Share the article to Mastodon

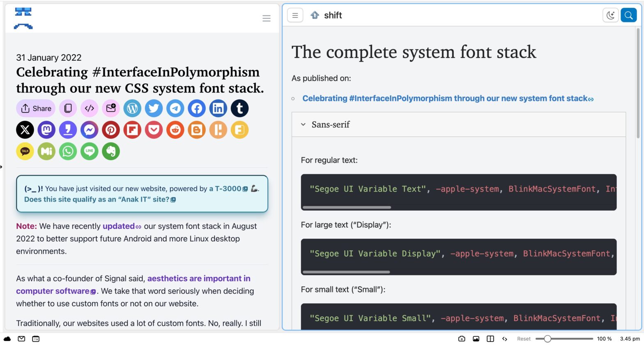(x=46, y=130)
